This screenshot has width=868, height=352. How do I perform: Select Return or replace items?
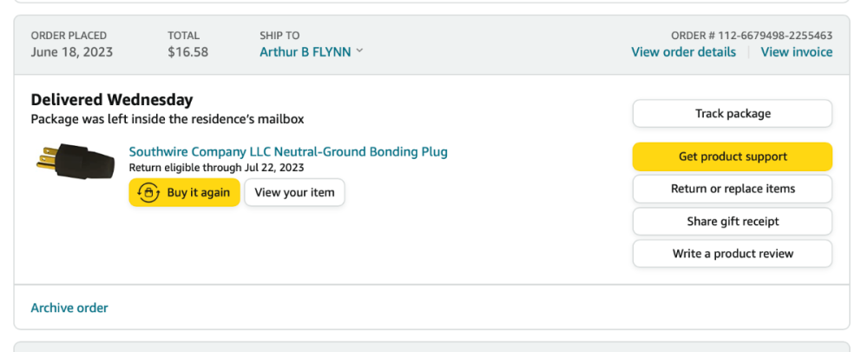(x=732, y=189)
